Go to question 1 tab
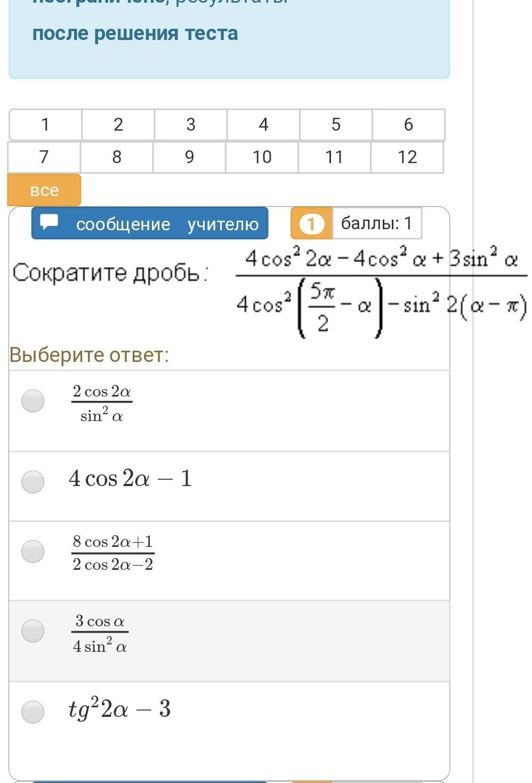 tap(45, 125)
